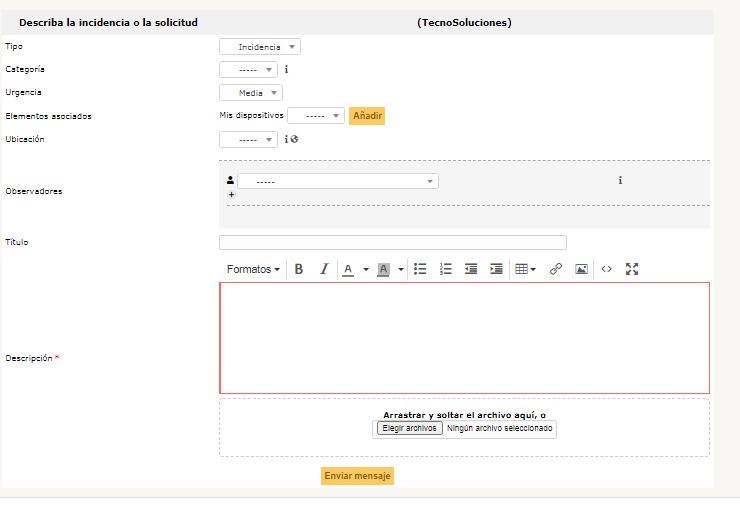This screenshot has width=740, height=520.
Task: Insert an image into the description
Action: [x=581, y=269]
